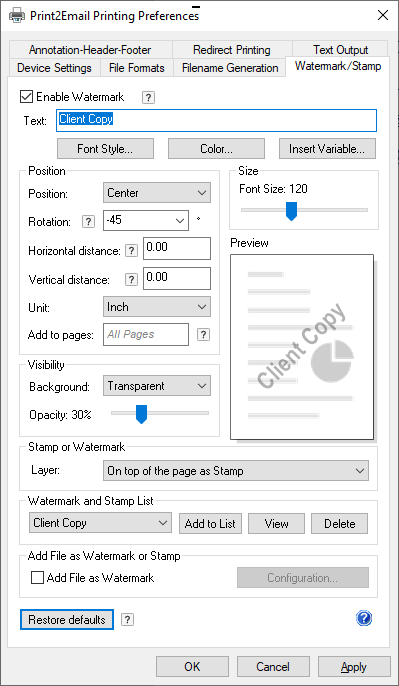399x686 pixels.
Task: Expand the Unit dropdown showing Inch
Action: 157,307
